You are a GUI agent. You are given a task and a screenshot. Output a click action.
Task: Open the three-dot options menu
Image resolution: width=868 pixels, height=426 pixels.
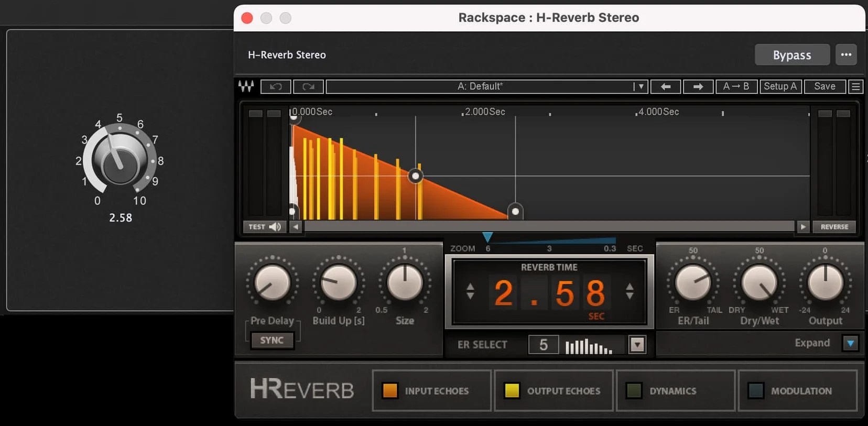[846, 54]
